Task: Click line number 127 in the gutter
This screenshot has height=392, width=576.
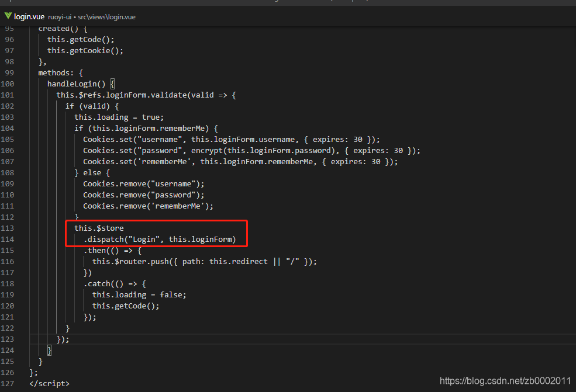Action: click(8, 384)
